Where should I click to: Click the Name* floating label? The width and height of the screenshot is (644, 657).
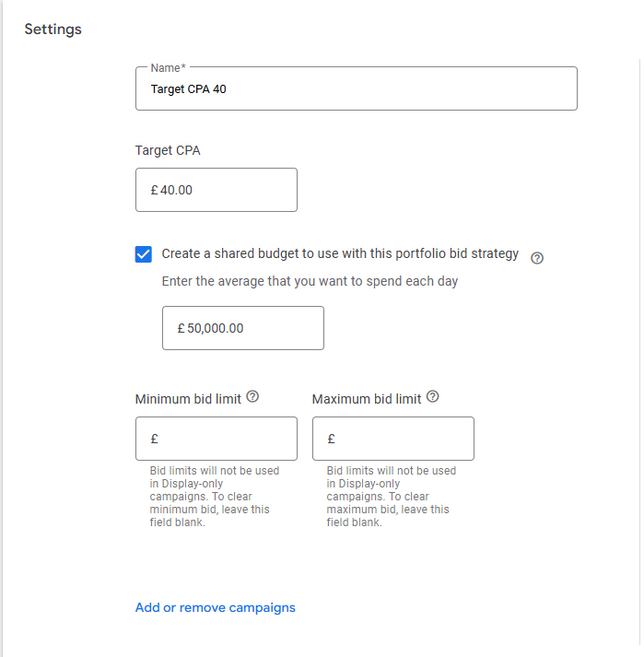click(x=168, y=68)
